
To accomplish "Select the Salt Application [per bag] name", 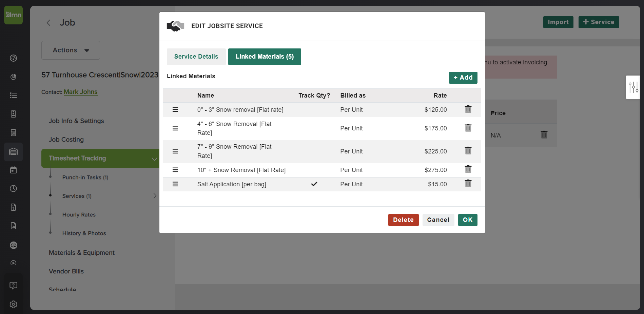I will click(232, 184).
